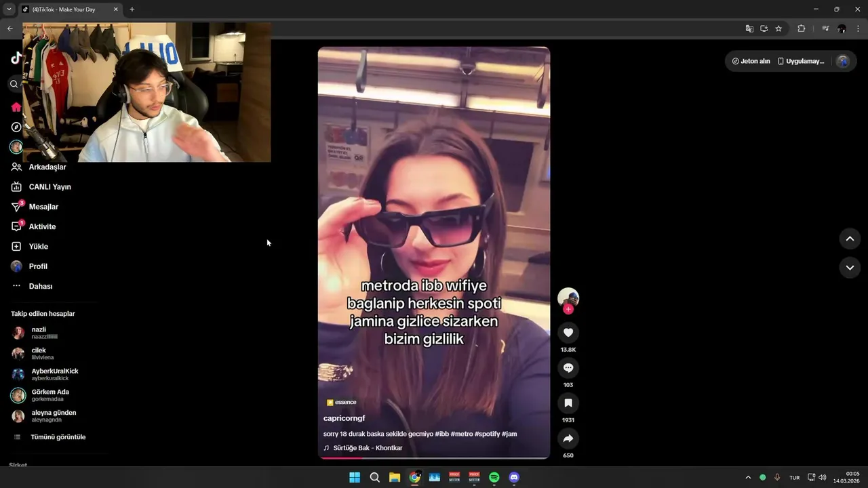Go back with the browser back arrow
This screenshot has width=868, height=488.
pos(9,28)
